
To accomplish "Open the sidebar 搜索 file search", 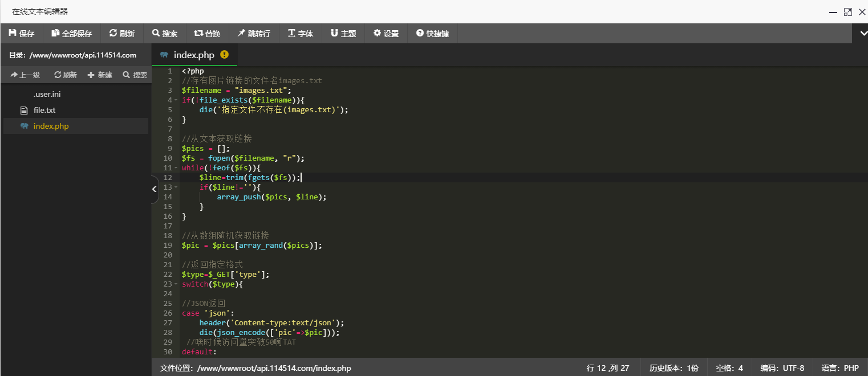I will (135, 75).
